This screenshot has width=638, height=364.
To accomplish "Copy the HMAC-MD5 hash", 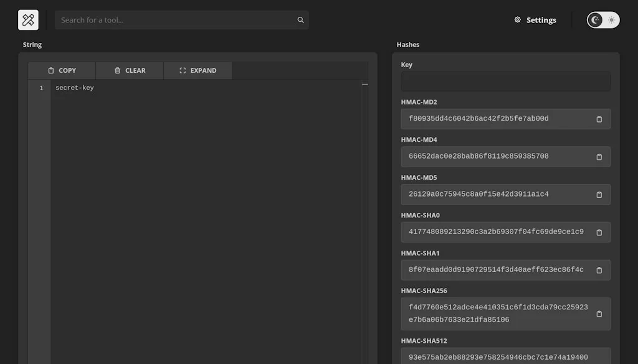I will 599,195.
